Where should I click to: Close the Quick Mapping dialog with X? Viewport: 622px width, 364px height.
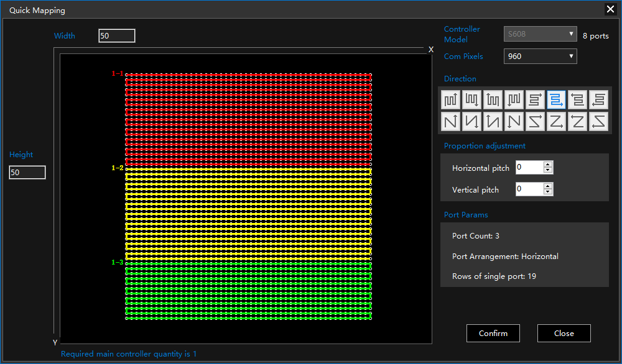(610, 9)
